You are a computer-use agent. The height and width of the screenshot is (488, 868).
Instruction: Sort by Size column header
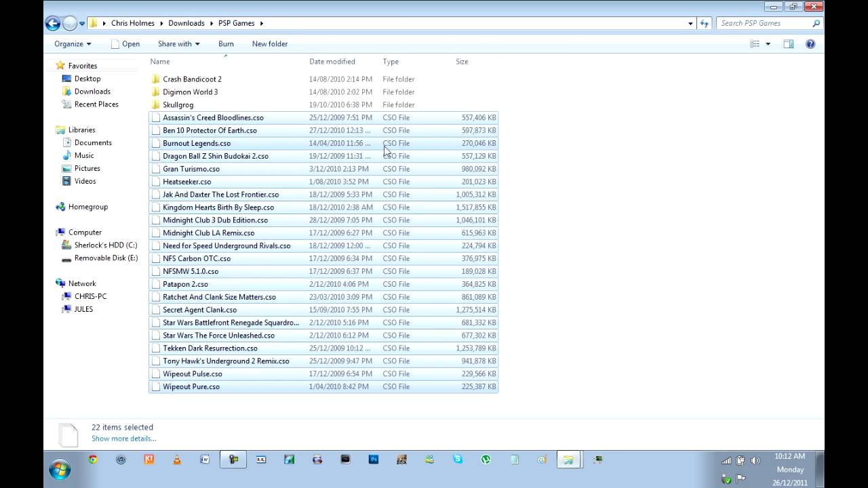click(462, 62)
